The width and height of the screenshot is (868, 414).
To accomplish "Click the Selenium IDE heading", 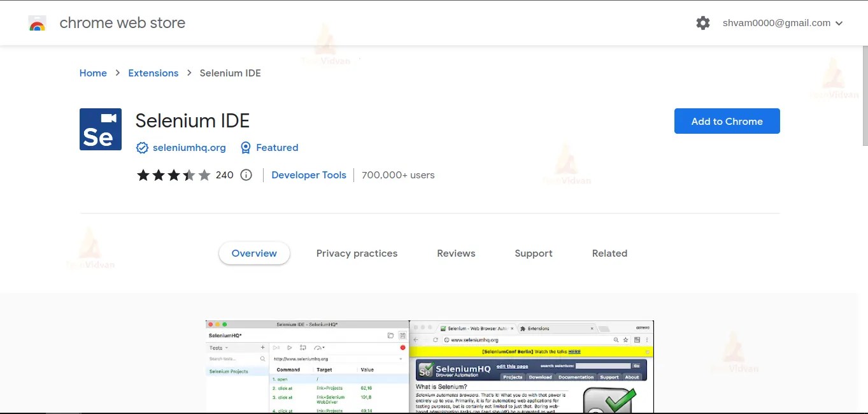I will click(192, 120).
